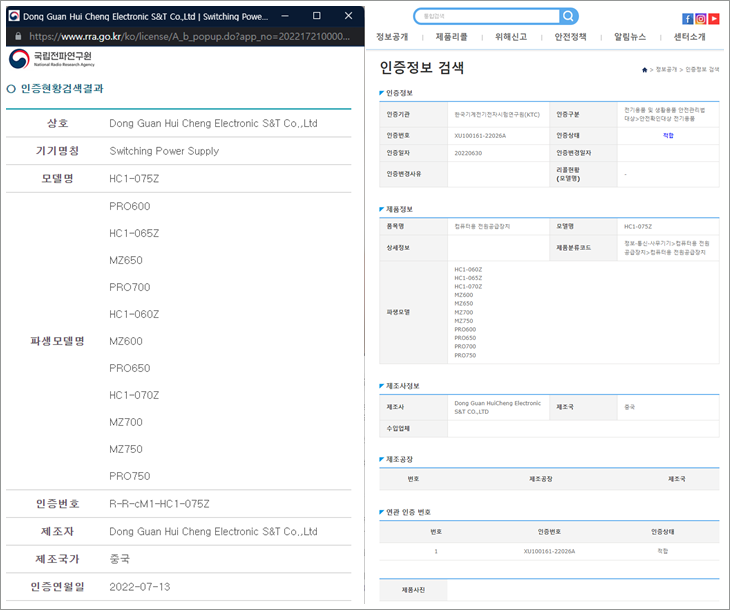Select manufacturing country '중국' in popup
This screenshot has width=730, height=610.
point(119,559)
